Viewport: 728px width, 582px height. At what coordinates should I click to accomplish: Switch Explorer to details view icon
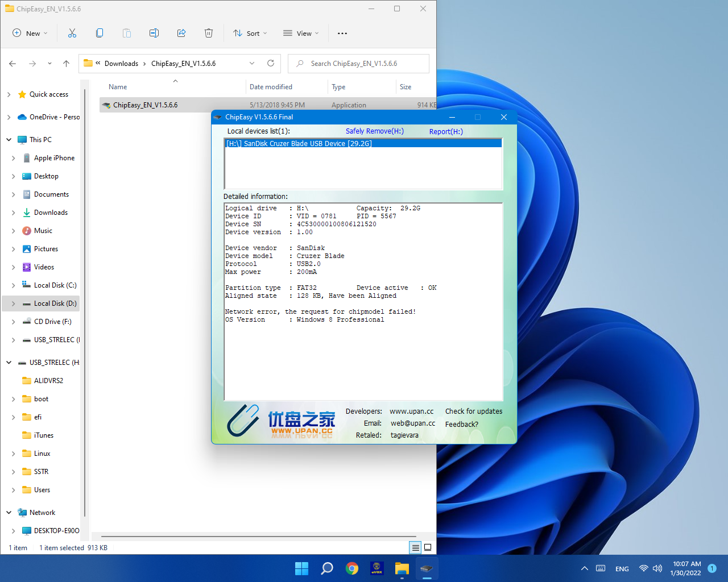[416, 547]
